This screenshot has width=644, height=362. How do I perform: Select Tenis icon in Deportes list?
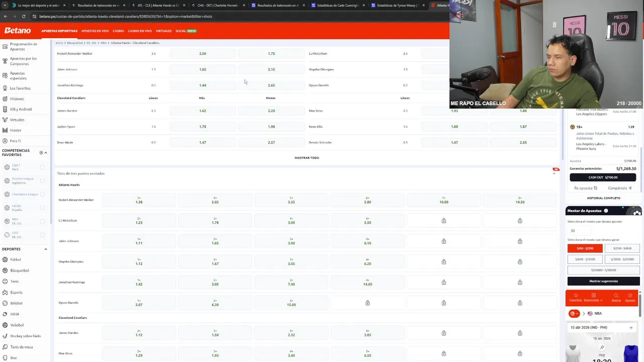(x=5, y=282)
